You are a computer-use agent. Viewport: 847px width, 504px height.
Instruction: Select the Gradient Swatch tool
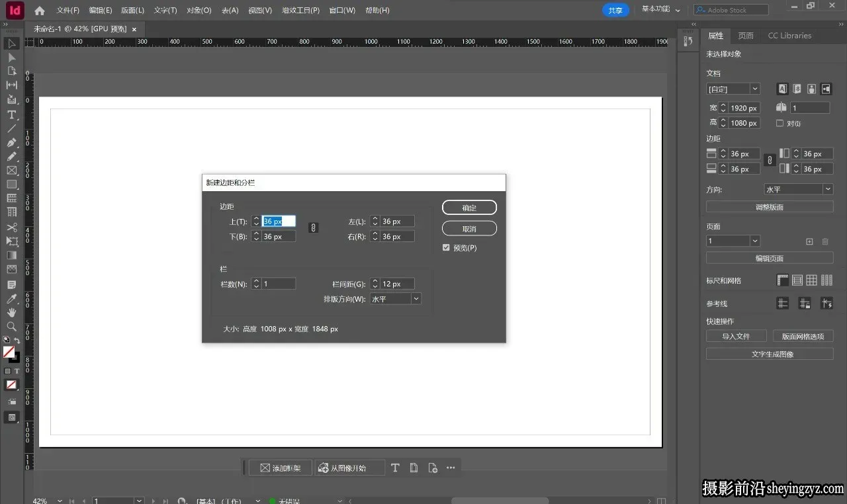point(12,255)
